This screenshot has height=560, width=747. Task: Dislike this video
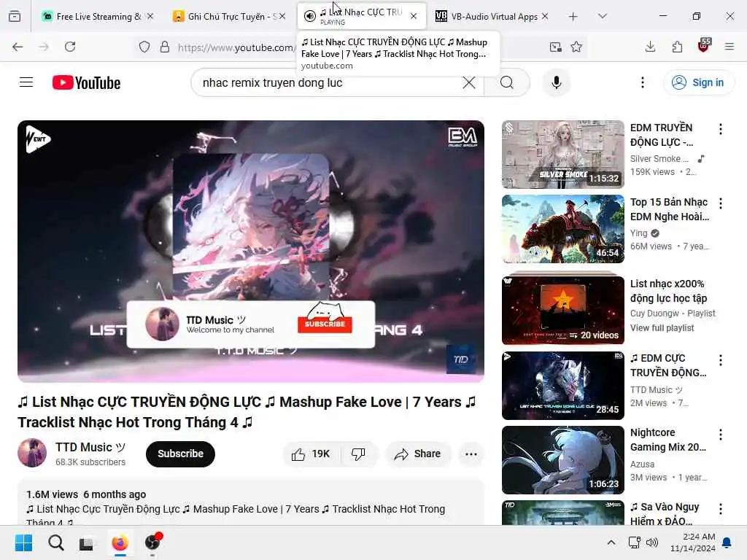359,454
